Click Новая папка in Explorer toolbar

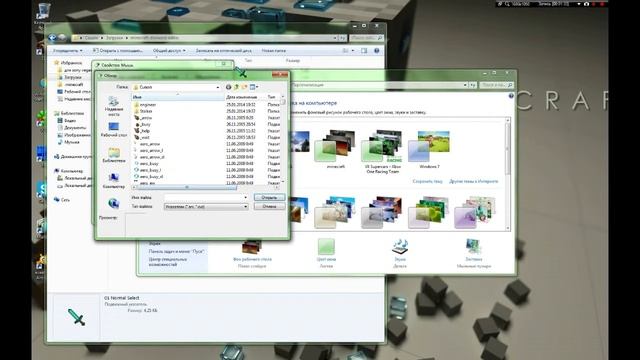(273, 51)
